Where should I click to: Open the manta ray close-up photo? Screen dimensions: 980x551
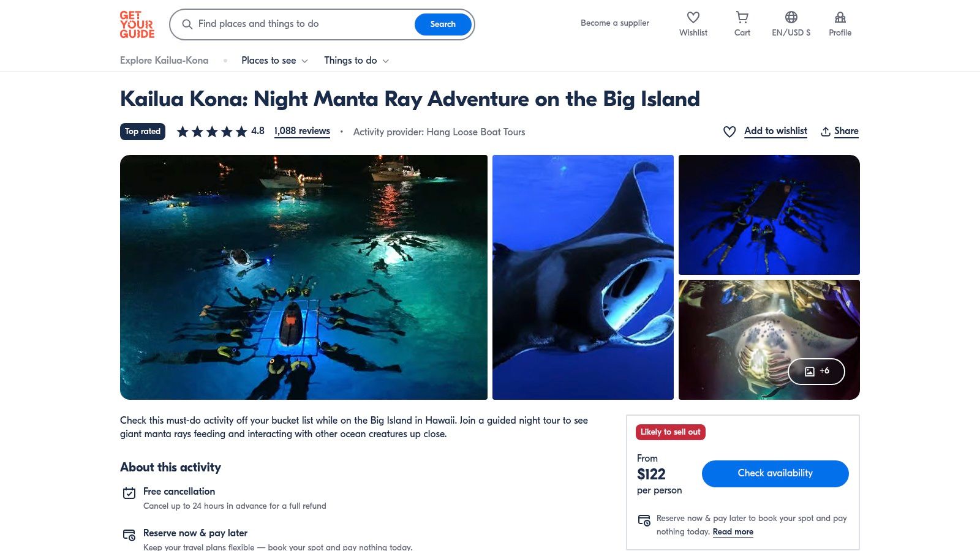point(582,277)
